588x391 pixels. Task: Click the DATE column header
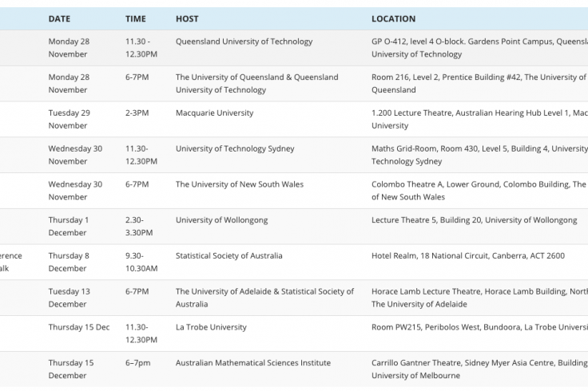coord(59,18)
